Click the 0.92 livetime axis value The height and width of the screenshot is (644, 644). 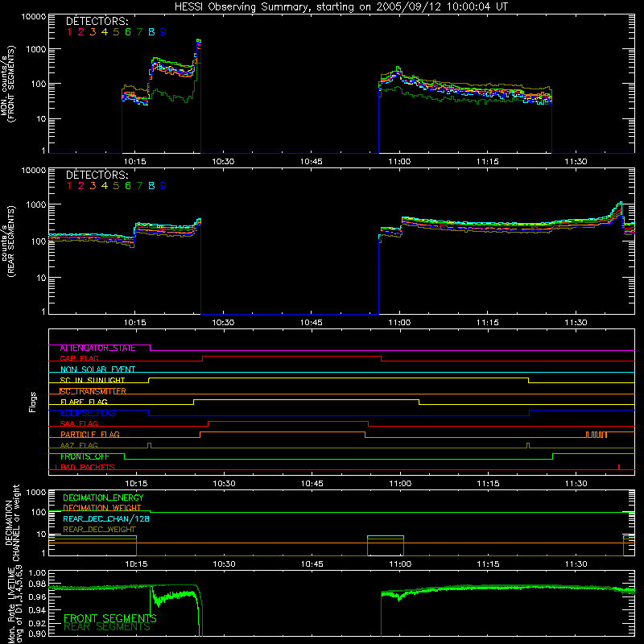click(x=37, y=621)
